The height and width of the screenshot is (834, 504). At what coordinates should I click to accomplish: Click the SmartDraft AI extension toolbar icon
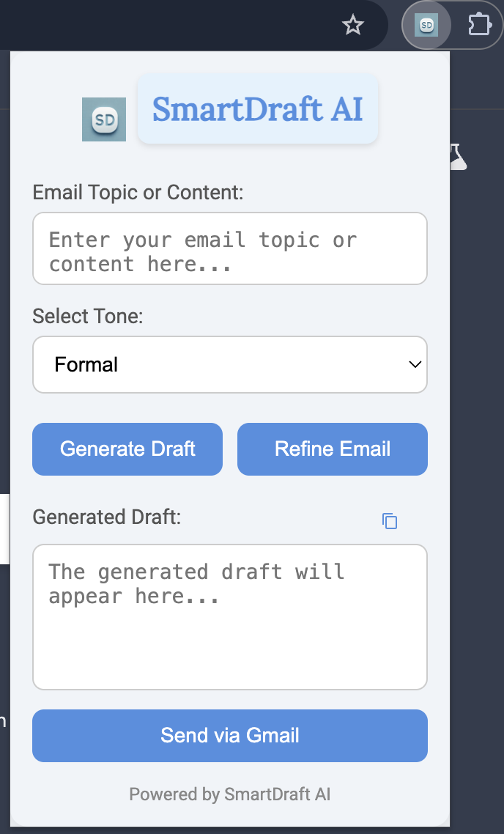(x=426, y=25)
